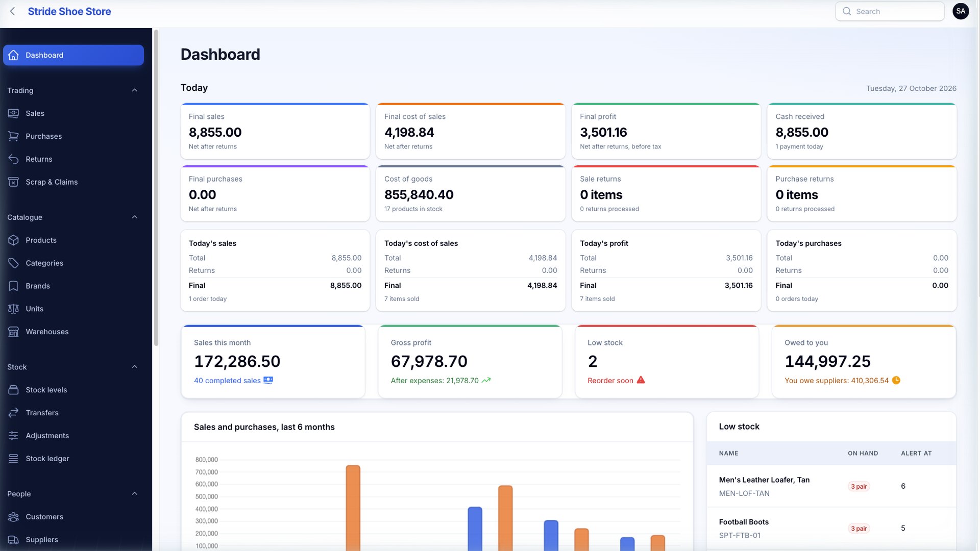Collapse the People section chevron
The width and height of the screenshot is (980, 551).
coord(135,494)
